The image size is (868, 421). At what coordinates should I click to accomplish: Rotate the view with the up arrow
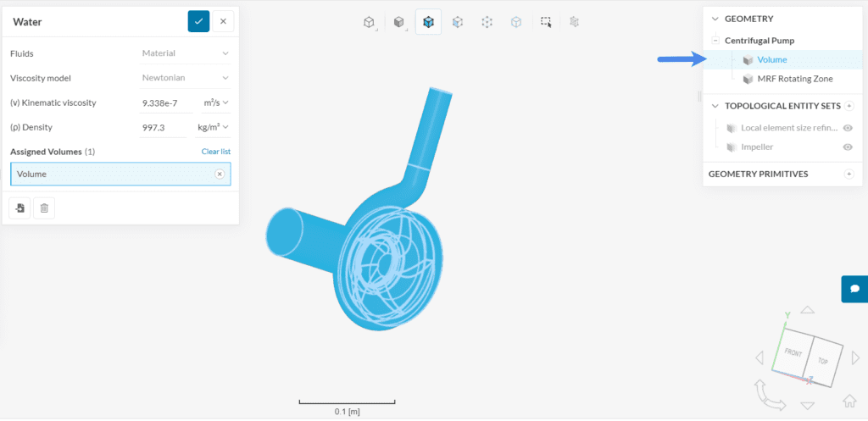(808, 310)
